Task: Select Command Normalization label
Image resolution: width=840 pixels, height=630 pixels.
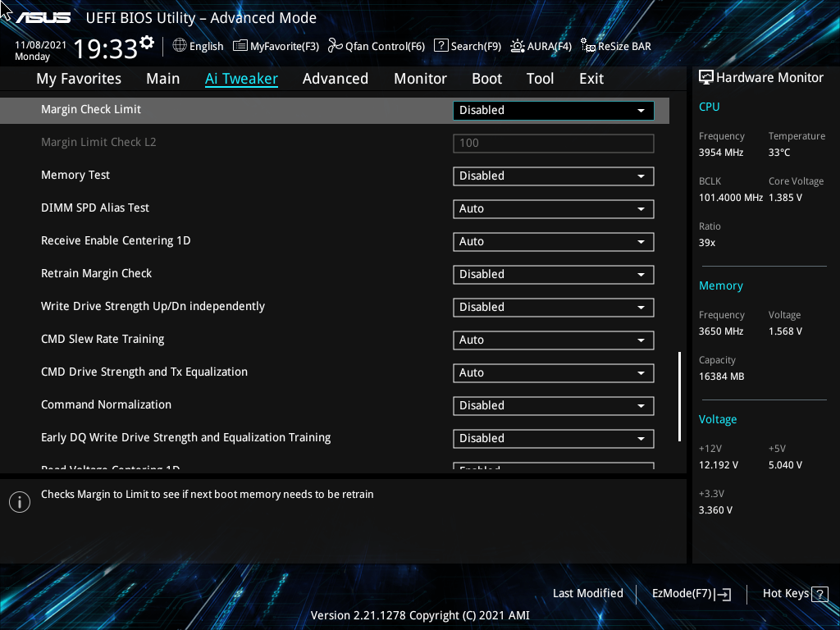Action: (x=106, y=404)
